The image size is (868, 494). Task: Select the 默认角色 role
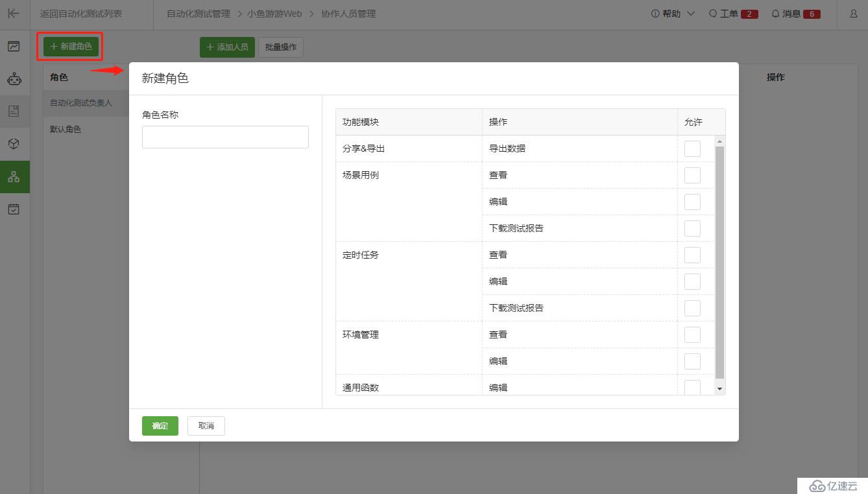(66, 130)
